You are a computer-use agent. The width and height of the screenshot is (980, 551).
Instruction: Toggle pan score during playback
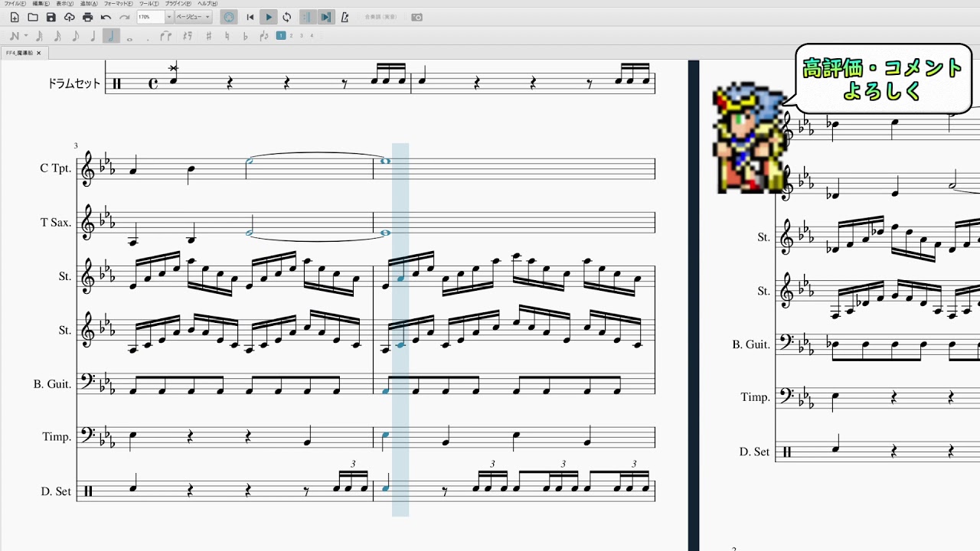pyautogui.click(x=325, y=17)
